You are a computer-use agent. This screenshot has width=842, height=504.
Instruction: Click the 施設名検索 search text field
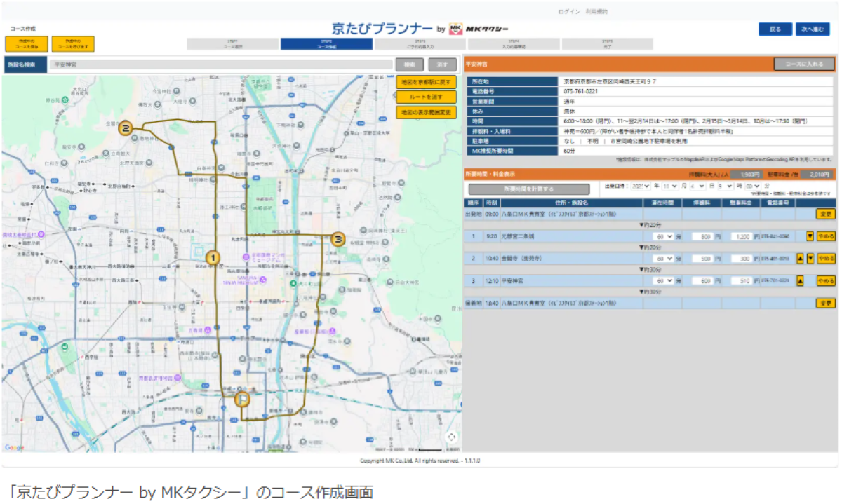click(219, 64)
